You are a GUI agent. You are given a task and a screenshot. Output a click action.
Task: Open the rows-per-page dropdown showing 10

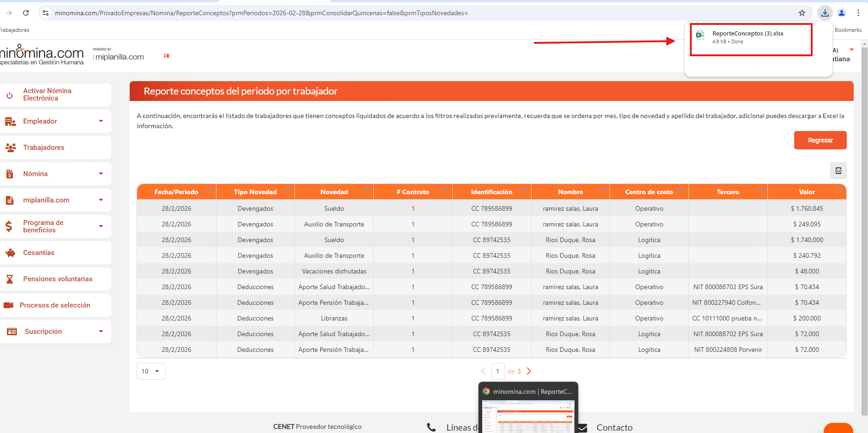[150, 371]
